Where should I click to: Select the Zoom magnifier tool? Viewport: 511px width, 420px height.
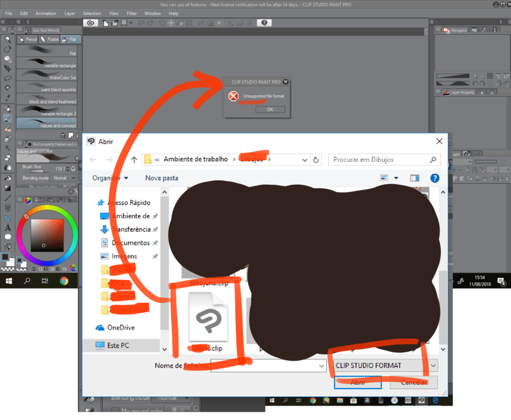(7, 39)
